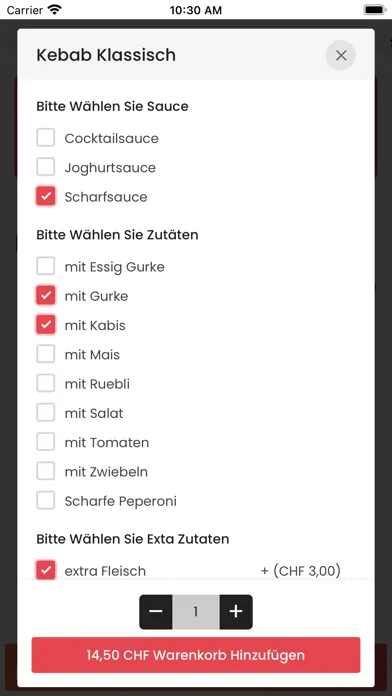Screen dimensions: 392x696
Task: Deselect the mit Gurke checkbox
Action: click(46, 296)
